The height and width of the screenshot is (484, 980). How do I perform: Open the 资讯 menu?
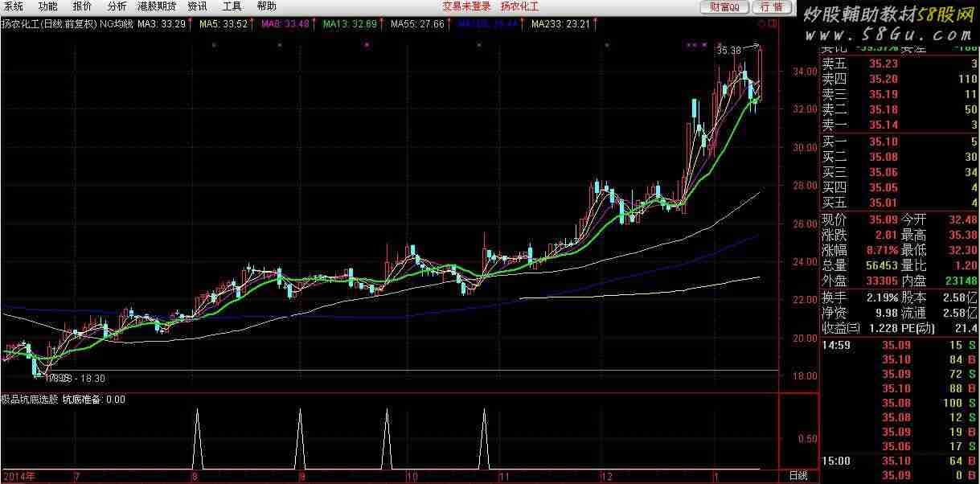pyautogui.click(x=198, y=6)
